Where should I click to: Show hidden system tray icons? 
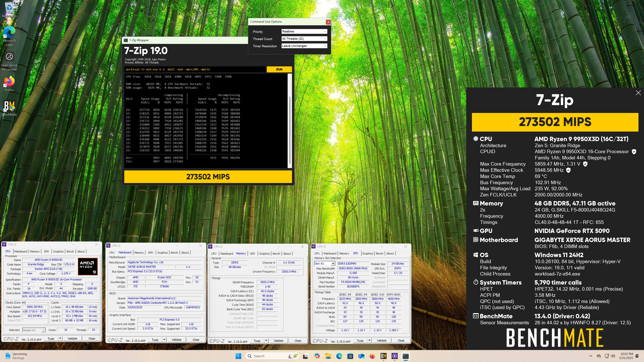(x=591, y=356)
